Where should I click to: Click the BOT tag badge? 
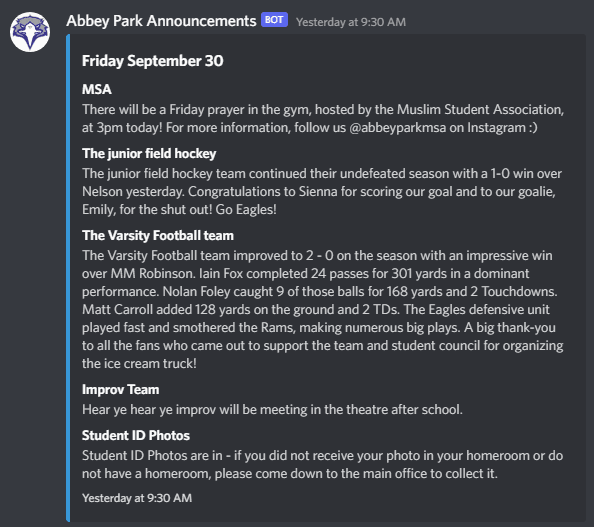pyautogui.click(x=274, y=20)
